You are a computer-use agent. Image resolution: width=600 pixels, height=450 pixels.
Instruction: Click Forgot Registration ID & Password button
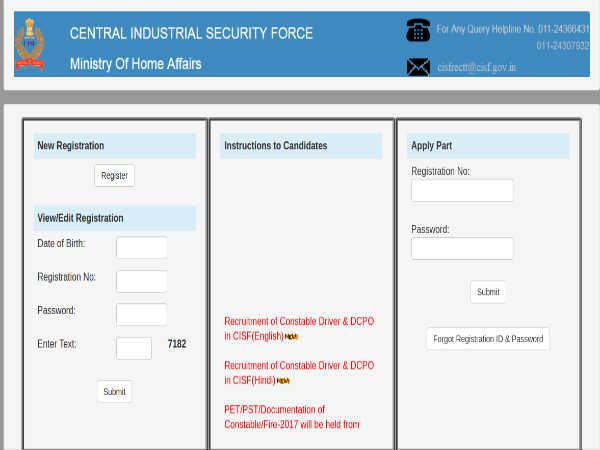[x=488, y=339]
